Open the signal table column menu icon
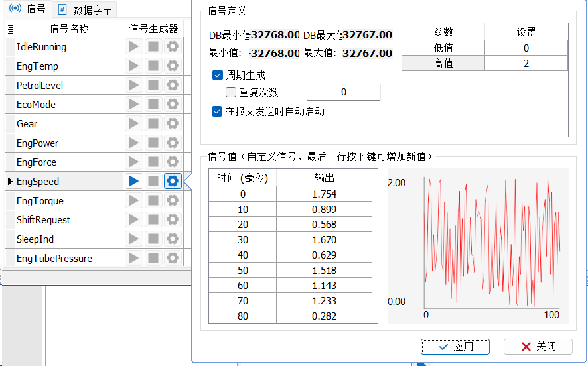 coord(10,29)
